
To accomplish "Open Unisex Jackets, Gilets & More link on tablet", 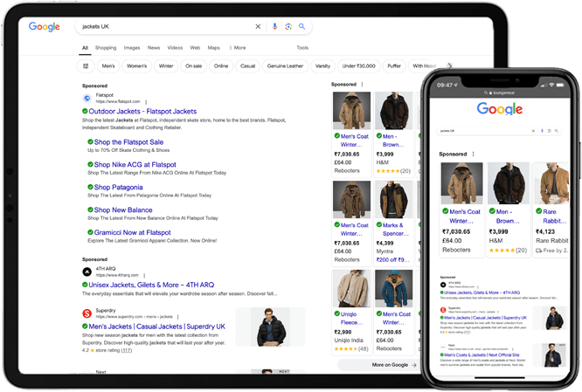I will tap(151, 285).
